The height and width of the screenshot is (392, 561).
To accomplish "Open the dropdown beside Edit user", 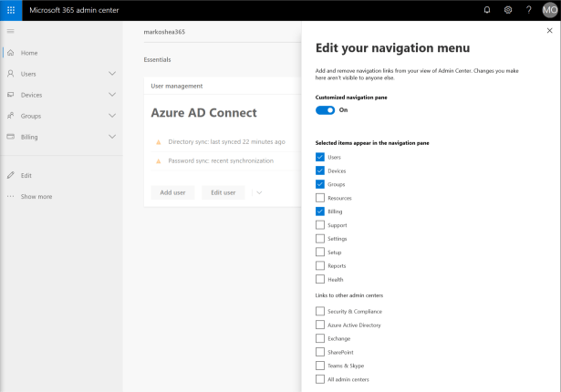I will (x=258, y=192).
